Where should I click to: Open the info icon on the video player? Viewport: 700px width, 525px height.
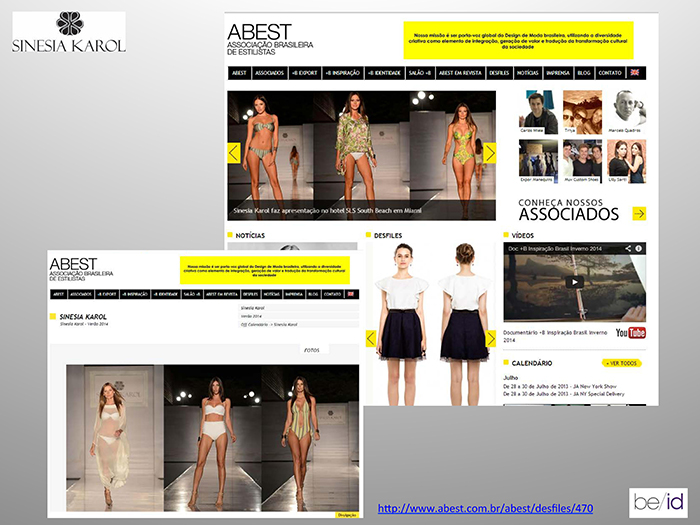639,248
